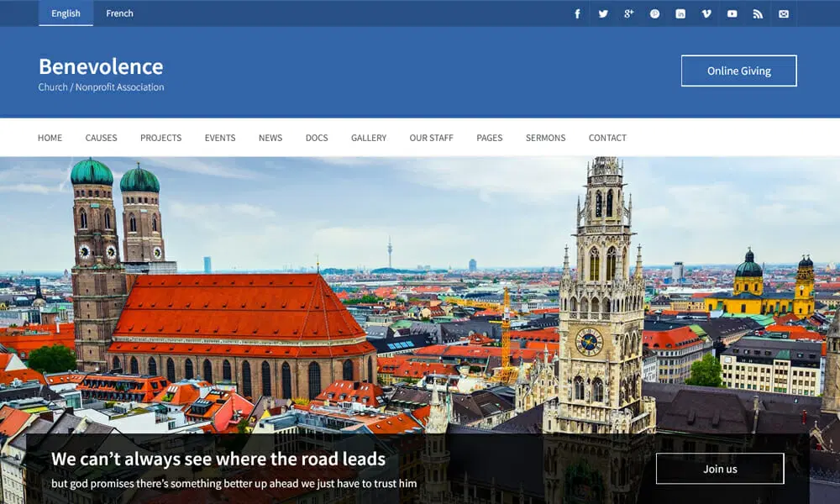Select the English language tab

click(x=66, y=13)
